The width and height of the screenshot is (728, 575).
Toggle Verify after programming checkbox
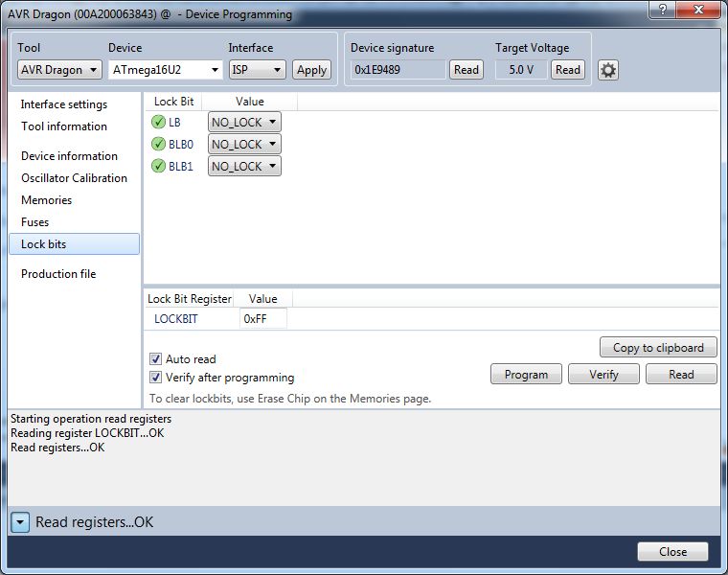click(x=155, y=378)
